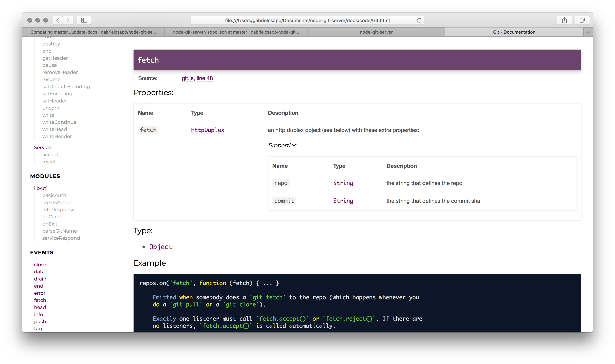The width and height of the screenshot is (615, 364).
Task: Add new tab with plus icon
Action: coord(588,32)
